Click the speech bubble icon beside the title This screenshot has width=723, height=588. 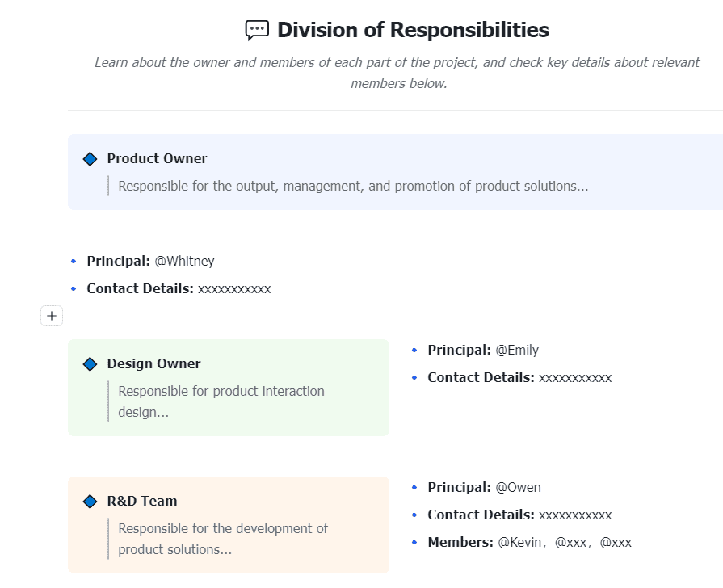[x=257, y=31]
